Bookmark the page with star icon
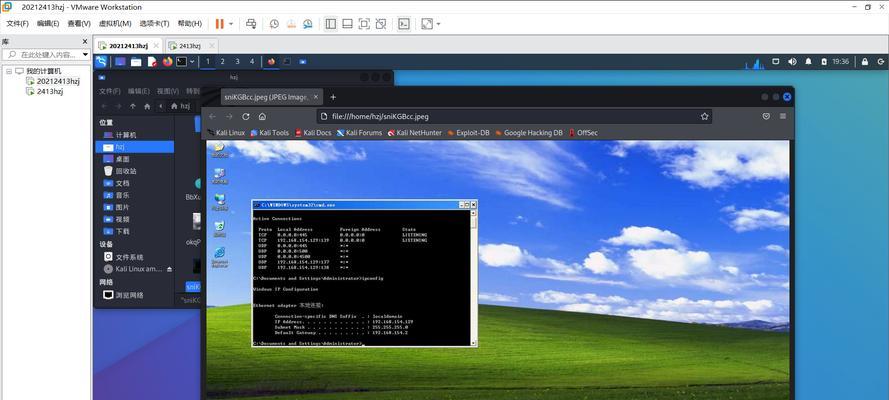 (703, 116)
